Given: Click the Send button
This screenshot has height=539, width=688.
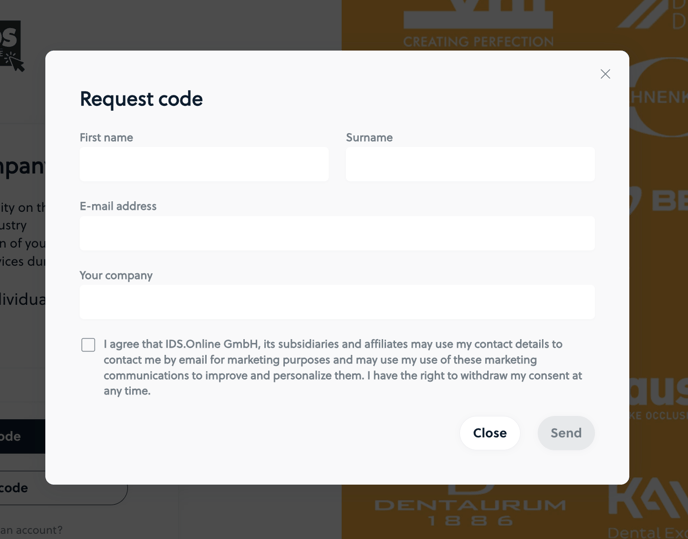Looking at the screenshot, I should point(566,433).
